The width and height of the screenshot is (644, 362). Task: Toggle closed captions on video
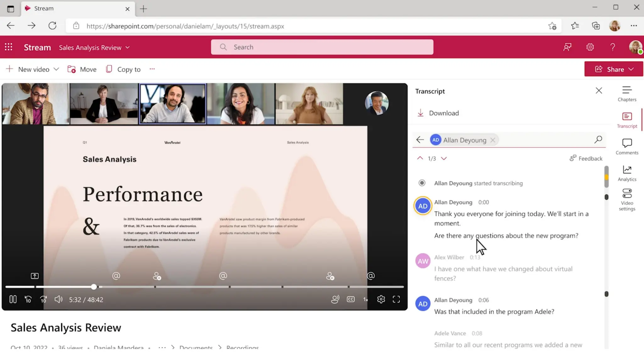(351, 299)
